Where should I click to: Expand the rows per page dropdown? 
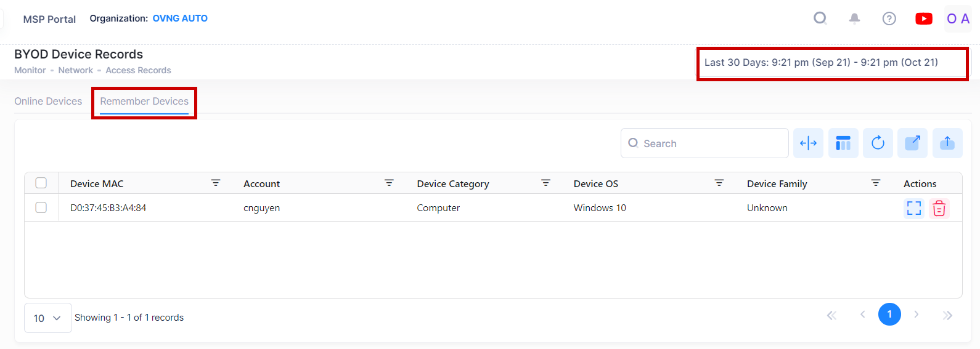point(47,318)
